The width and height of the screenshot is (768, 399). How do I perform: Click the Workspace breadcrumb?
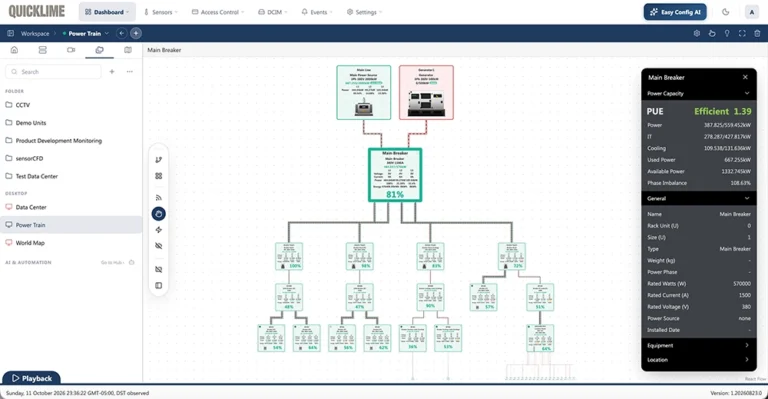[35, 33]
